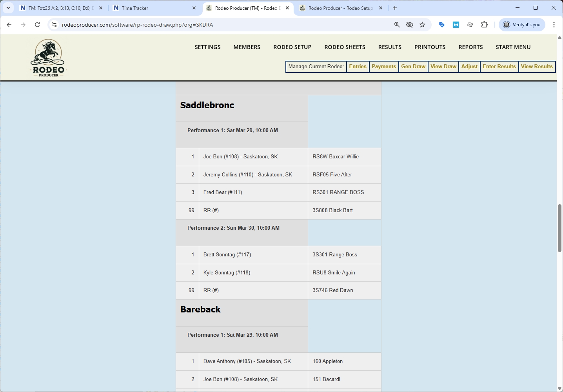Image resolution: width=563 pixels, height=392 pixels.
Task: Open the Chrome extensions puzzle icon
Action: [x=485, y=24]
